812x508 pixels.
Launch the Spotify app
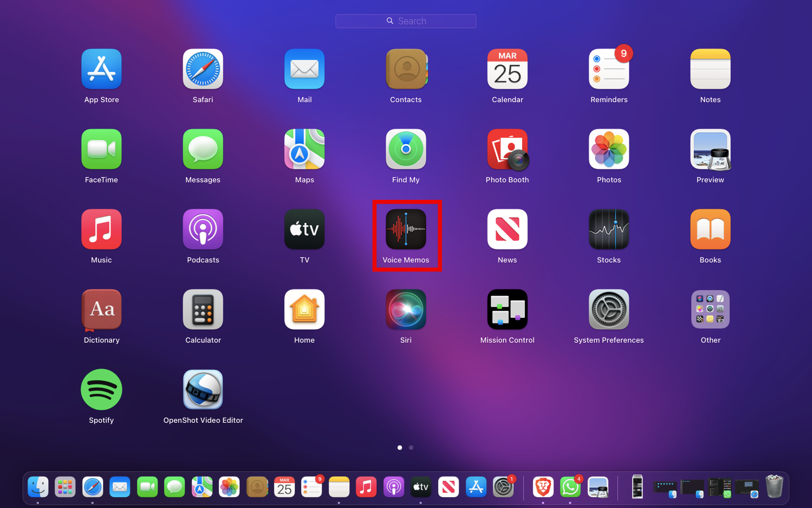point(101,390)
